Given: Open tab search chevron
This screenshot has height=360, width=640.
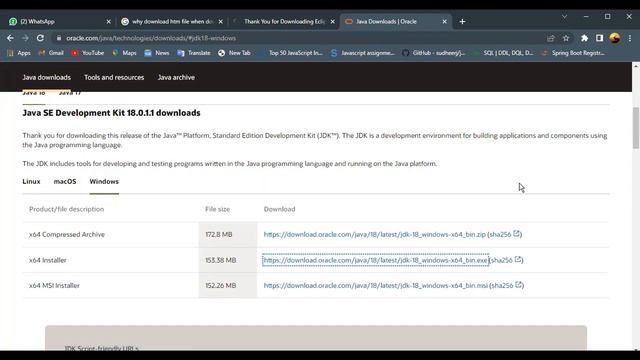Looking at the screenshot, I should point(564,17).
